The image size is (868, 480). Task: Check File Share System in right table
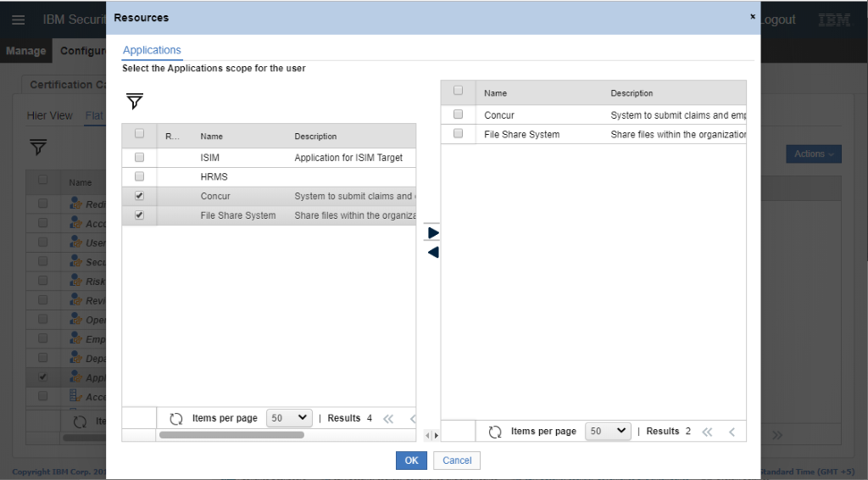(458, 133)
